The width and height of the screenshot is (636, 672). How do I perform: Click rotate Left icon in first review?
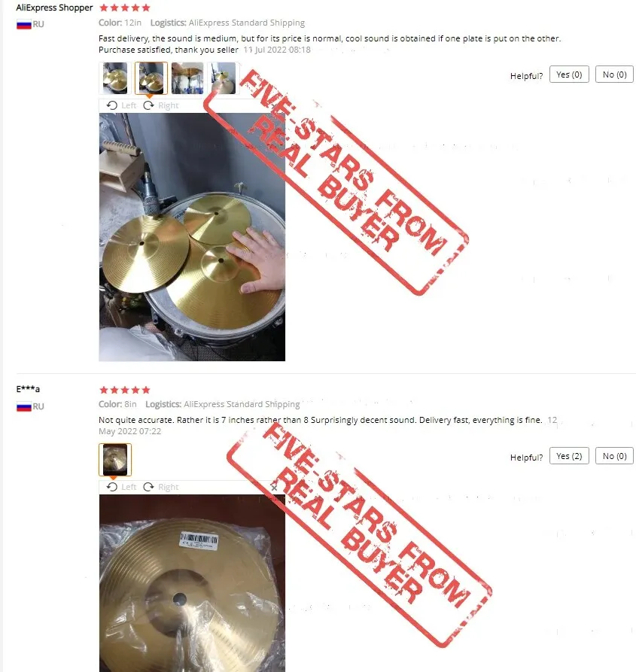pyautogui.click(x=121, y=105)
